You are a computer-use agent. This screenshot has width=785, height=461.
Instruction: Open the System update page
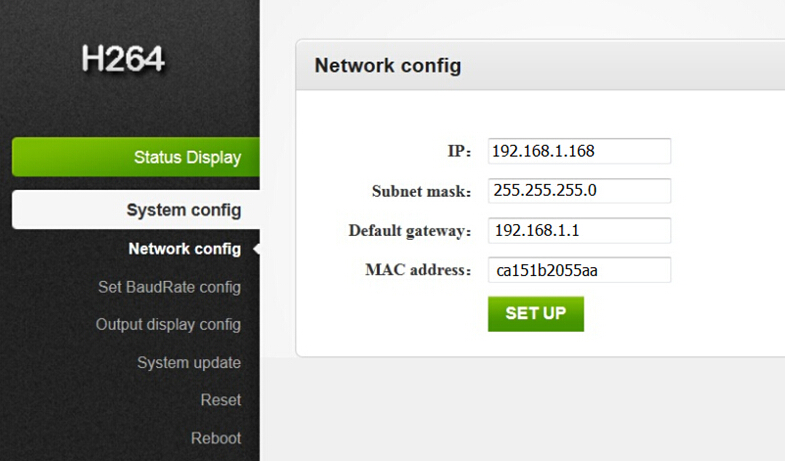pyautogui.click(x=189, y=362)
